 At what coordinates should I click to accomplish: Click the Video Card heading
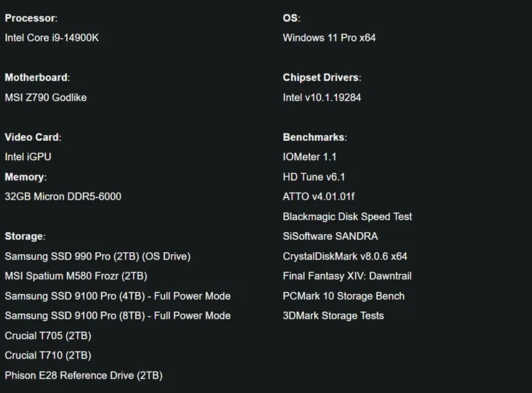33,137
